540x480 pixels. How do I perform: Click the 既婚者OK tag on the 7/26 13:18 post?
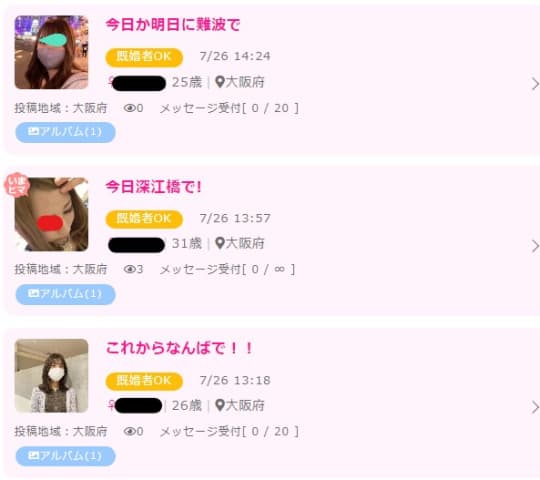pyautogui.click(x=144, y=381)
